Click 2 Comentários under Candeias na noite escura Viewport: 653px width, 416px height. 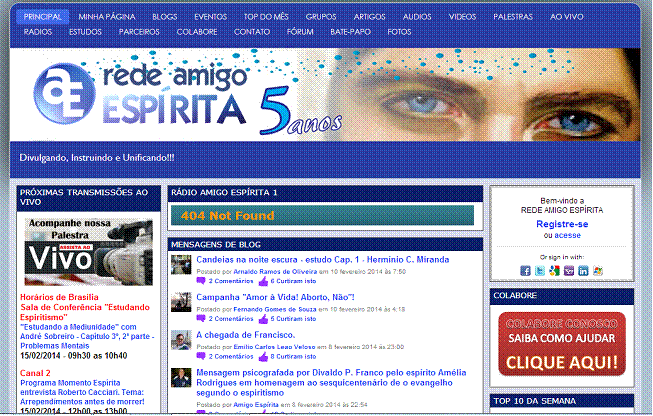[231, 281]
